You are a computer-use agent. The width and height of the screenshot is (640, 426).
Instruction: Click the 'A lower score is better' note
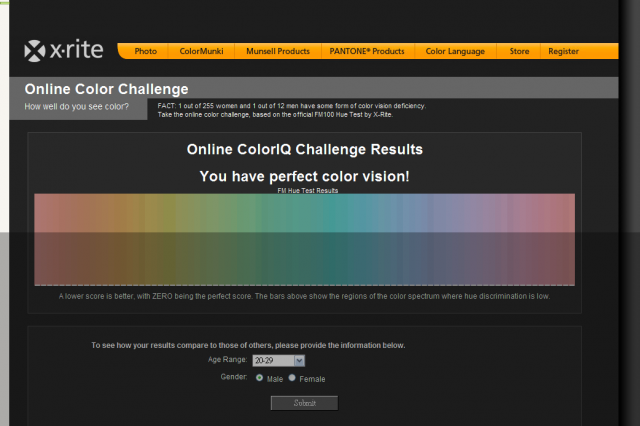[304, 296]
